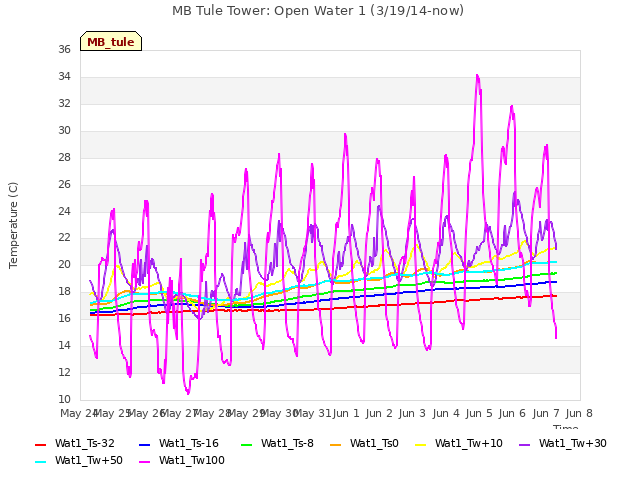The height and width of the screenshot is (480, 640).
Task: Click the Jun 4 x-axis date label
Action: (446, 413)
